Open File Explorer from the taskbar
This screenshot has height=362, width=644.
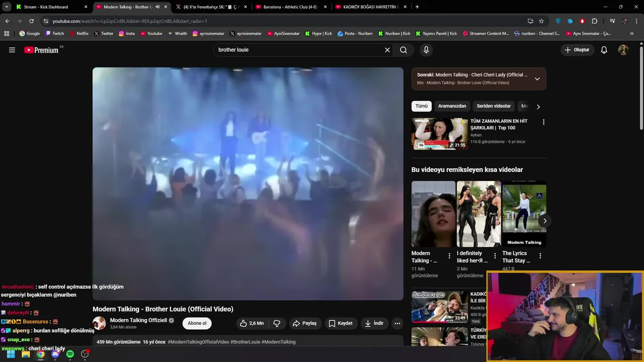click(x=26, y=354)
